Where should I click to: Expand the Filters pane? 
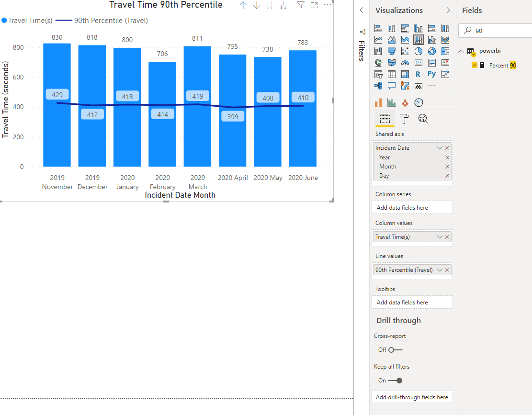pos(362,10)
